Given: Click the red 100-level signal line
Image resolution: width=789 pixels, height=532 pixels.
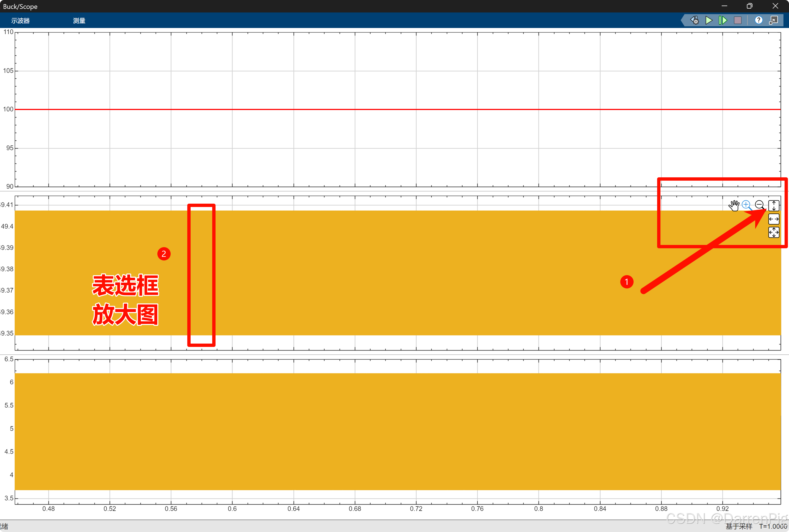Looking at the screenshot, I should (x=339, y=109).
